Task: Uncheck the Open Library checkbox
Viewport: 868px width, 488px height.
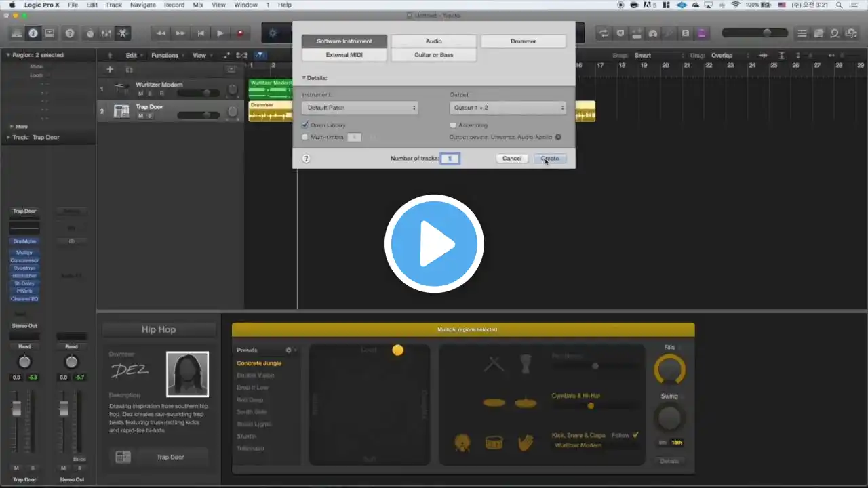Action: pyautogui.click(x=305, y=125)
